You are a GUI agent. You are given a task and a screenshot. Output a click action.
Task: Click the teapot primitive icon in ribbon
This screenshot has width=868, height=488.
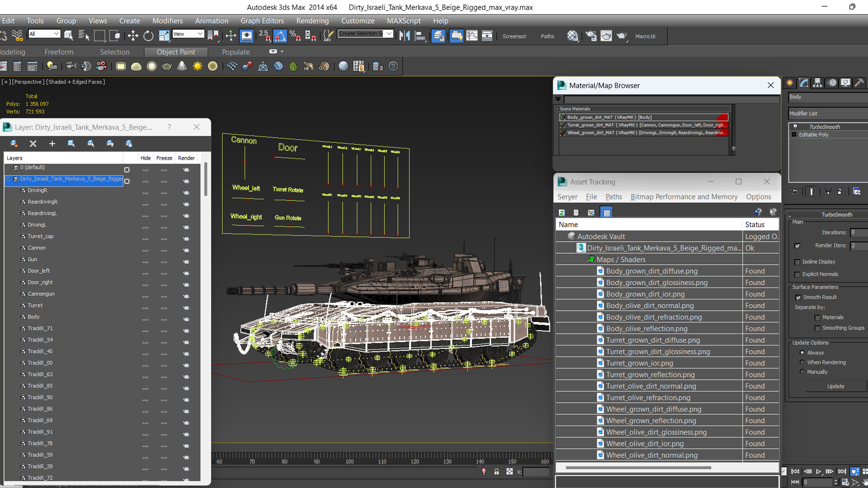pyautogui.click(x=166, y=66)
